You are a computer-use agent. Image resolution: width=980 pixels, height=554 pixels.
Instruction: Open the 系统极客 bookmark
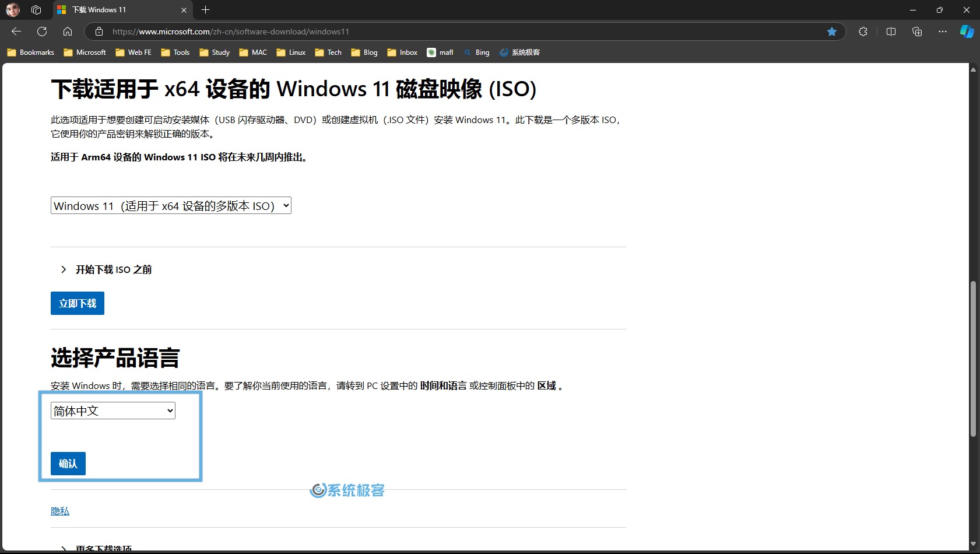tap(519, 52)
